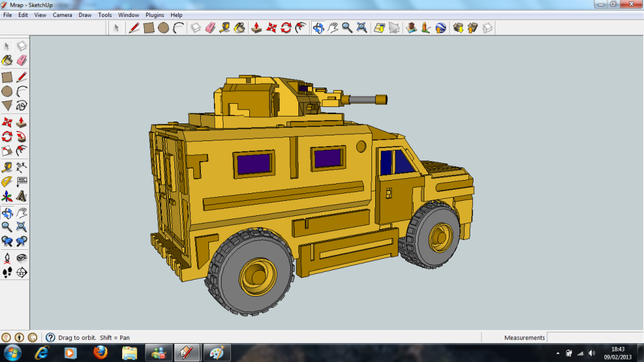Click the Share Model toolbar icon
The height and width of the screenshot is (362, 644).
pos(473,28)
